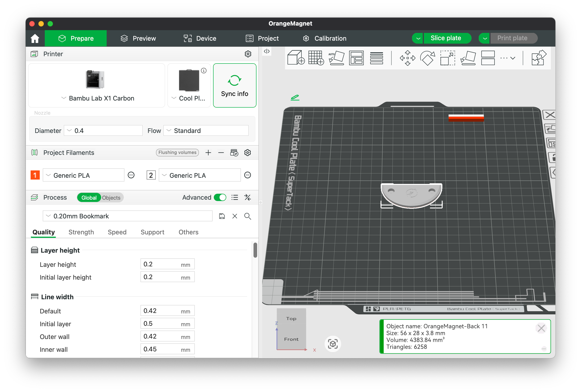Click the collapse sidebar arrows icon
Viewport: 581px width, 392px height.
coord(267,51)
